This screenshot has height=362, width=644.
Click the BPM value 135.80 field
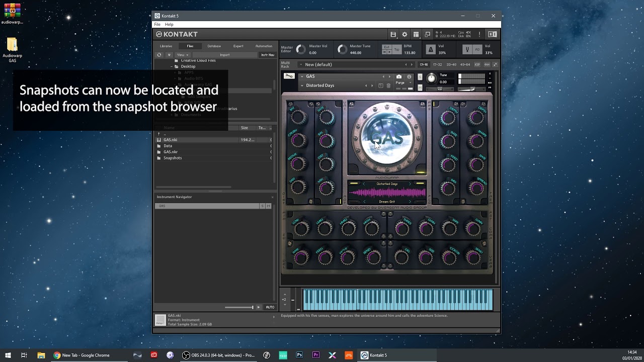click(x=410, y=53)
